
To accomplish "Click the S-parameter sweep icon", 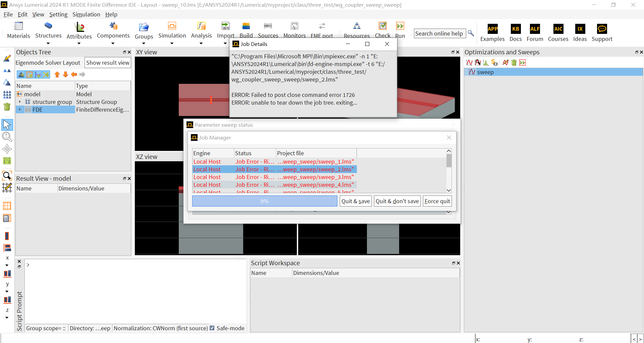I will pos(494,63).
